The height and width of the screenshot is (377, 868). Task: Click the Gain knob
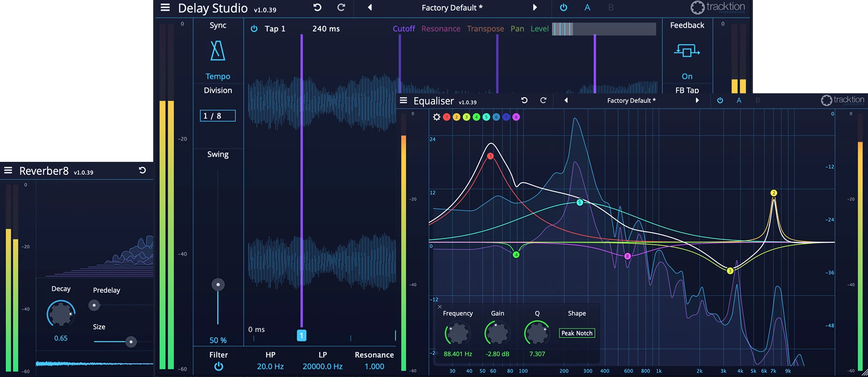click(x=497, y=333)
